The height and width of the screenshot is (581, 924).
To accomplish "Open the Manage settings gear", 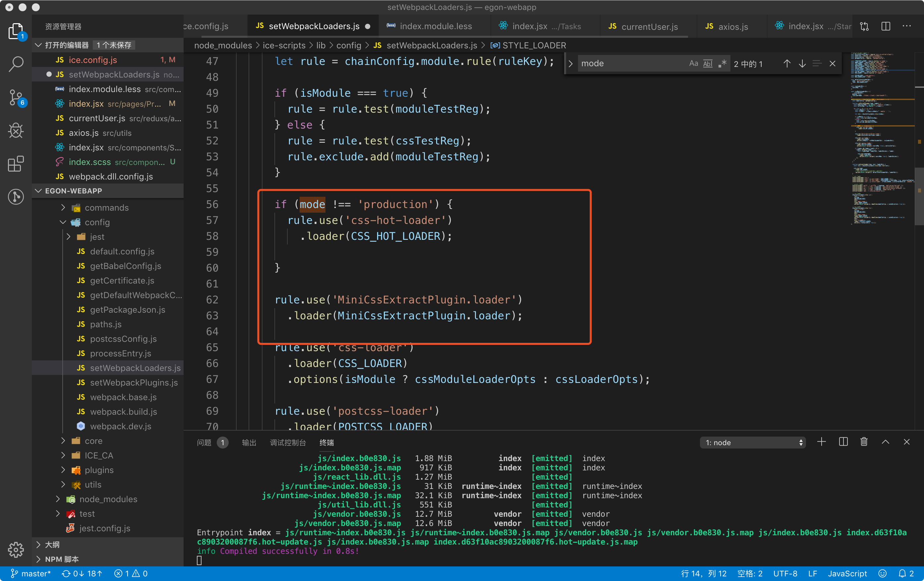I will 16,550.
